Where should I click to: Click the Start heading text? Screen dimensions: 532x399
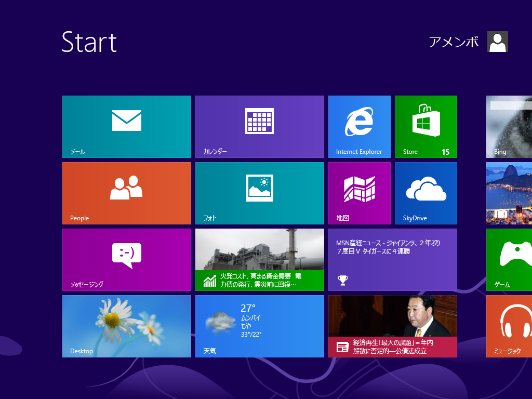(89, 42)
